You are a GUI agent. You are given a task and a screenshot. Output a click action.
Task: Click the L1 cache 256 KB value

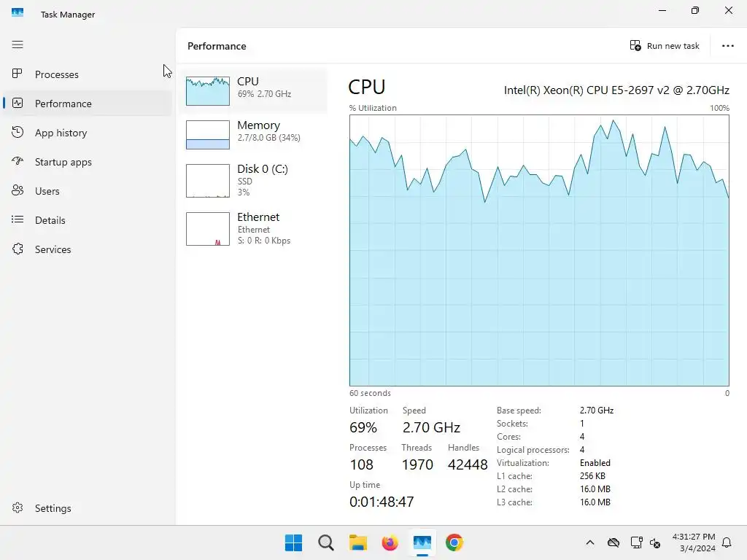click(x=592, y=475)
